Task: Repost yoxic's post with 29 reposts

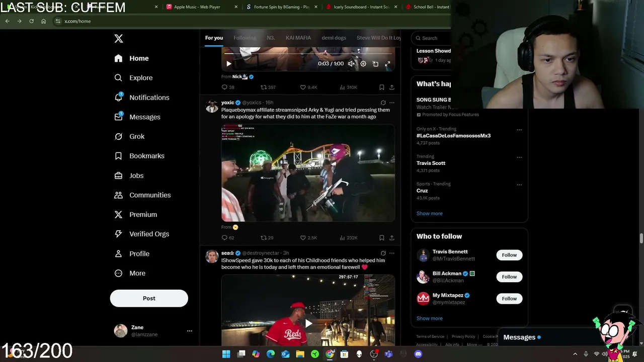Action: tap(267, 238)
